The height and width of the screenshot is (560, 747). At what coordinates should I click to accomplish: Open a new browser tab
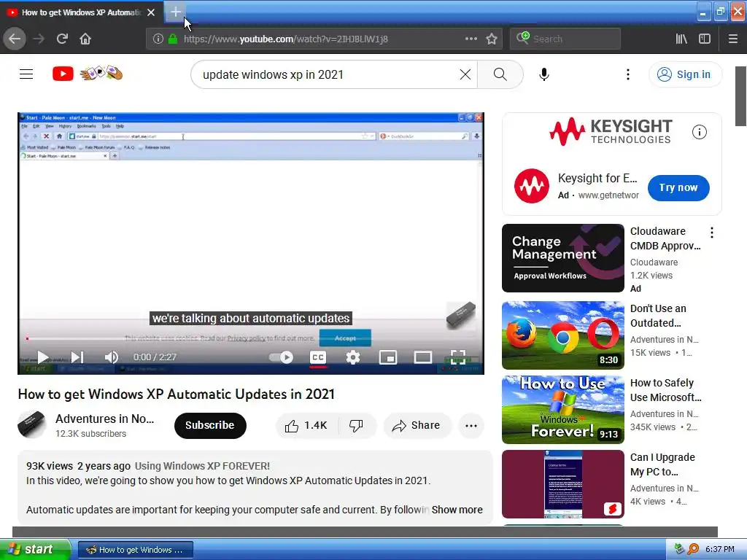[175, 12]
